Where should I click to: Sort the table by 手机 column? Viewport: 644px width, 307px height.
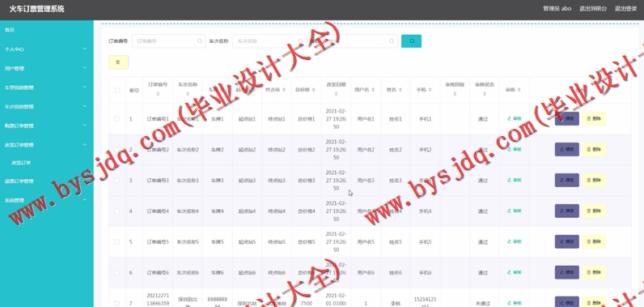pos(430,90)
